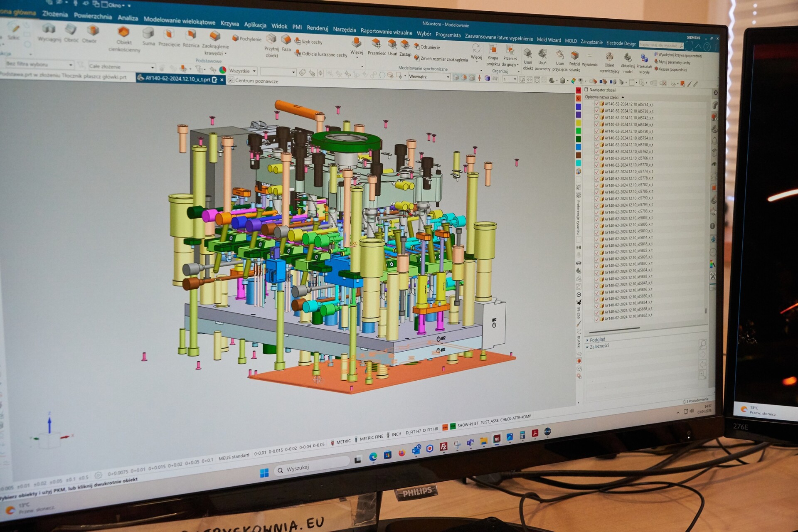Open the Wyrażenia expressions tool

(589, 57)
